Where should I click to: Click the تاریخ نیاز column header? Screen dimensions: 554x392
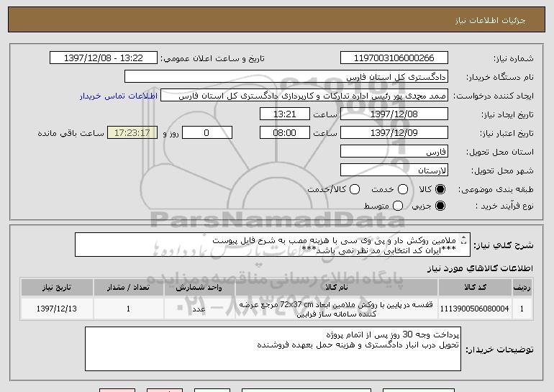57,288
